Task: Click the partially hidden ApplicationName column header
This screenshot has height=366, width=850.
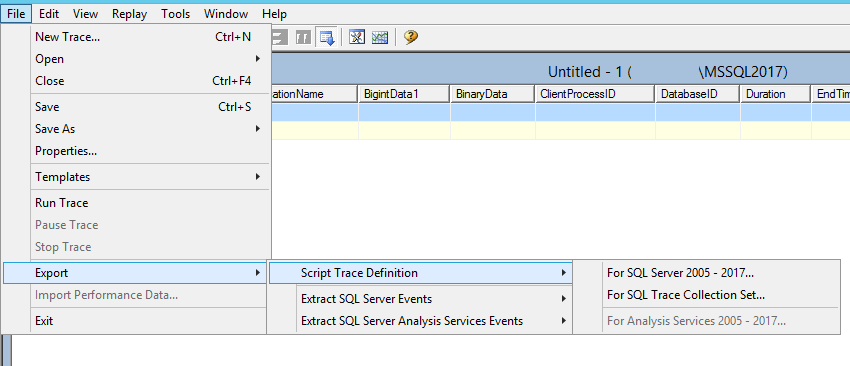Action: click(x=314, y=94)
